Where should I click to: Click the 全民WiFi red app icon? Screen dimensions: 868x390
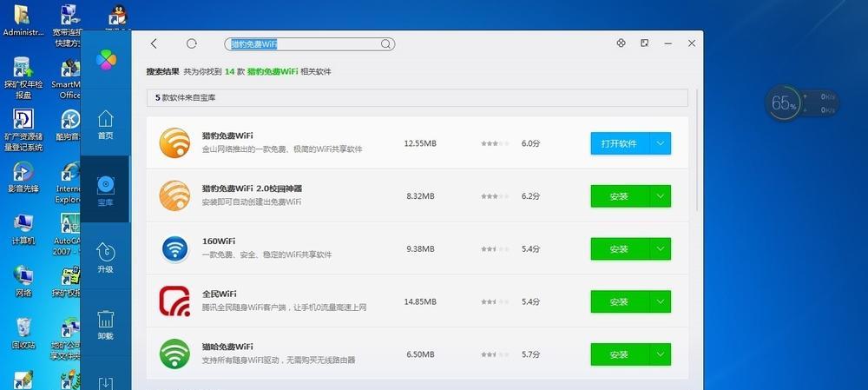pos(174,301)
